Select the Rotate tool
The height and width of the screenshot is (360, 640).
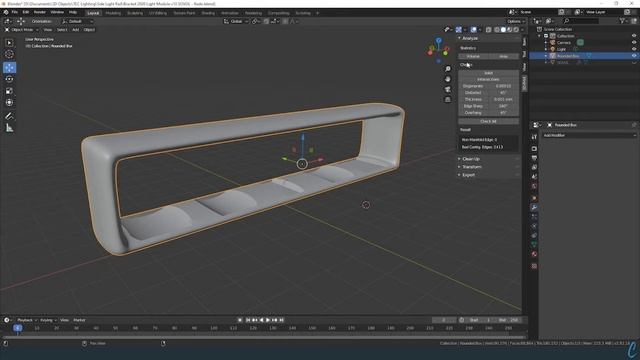click(x=9, y=79)
